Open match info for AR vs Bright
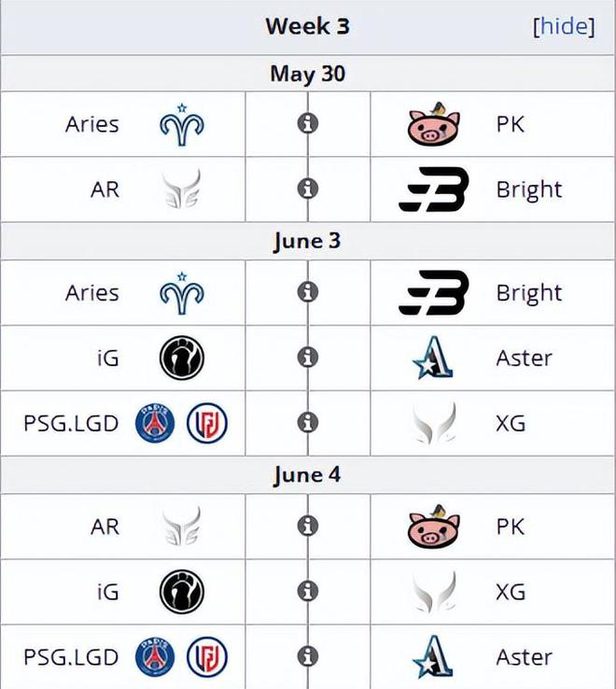The height and width of the screenshot is (689, 616). pyautogui.click(x=308, y=189)
